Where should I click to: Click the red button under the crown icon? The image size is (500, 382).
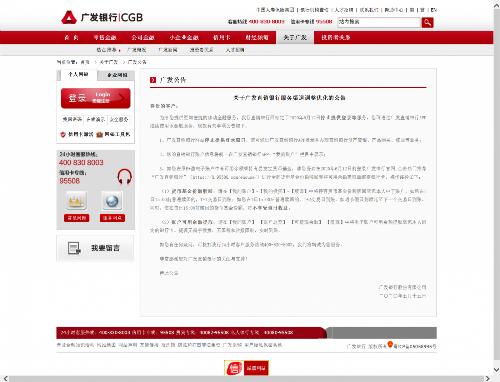click(76, 218)
